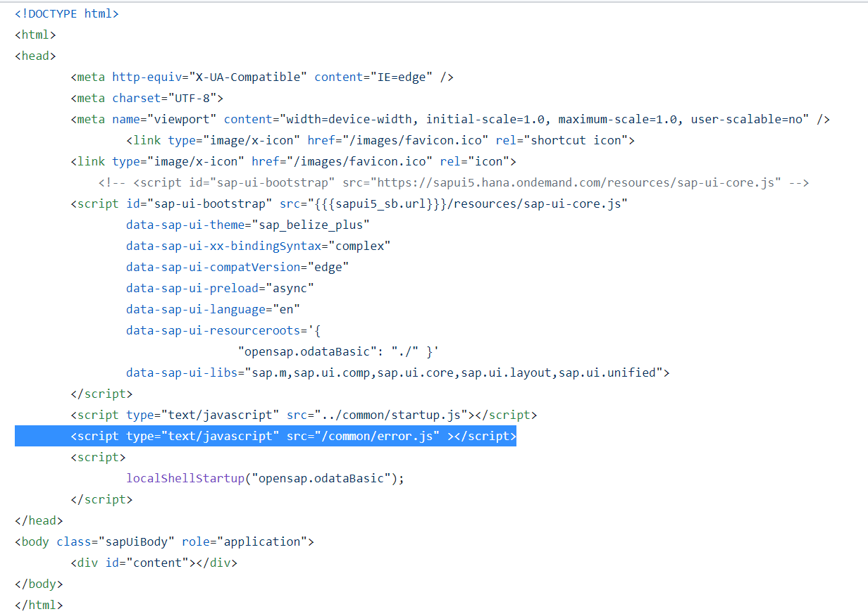Click the <!DOCTYPE html> line
Screen dimensions: 868x614
pos(67,13)
